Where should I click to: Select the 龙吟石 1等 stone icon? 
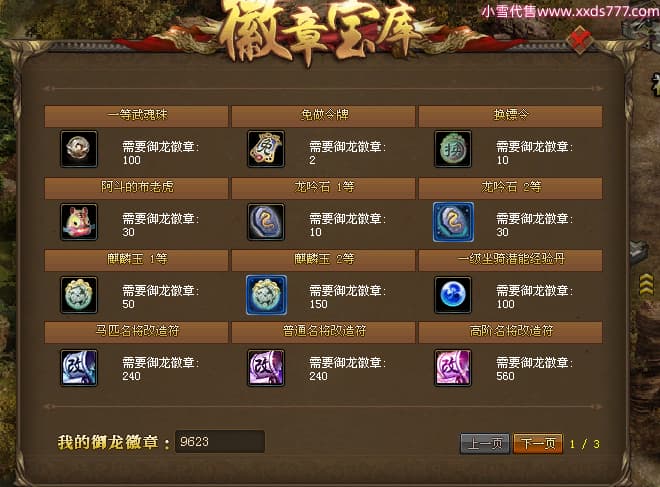point(266,222)
